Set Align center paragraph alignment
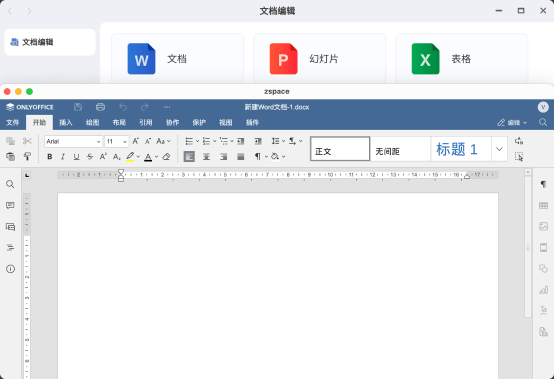This screenshot has width=554, height=379. [206, 156]
